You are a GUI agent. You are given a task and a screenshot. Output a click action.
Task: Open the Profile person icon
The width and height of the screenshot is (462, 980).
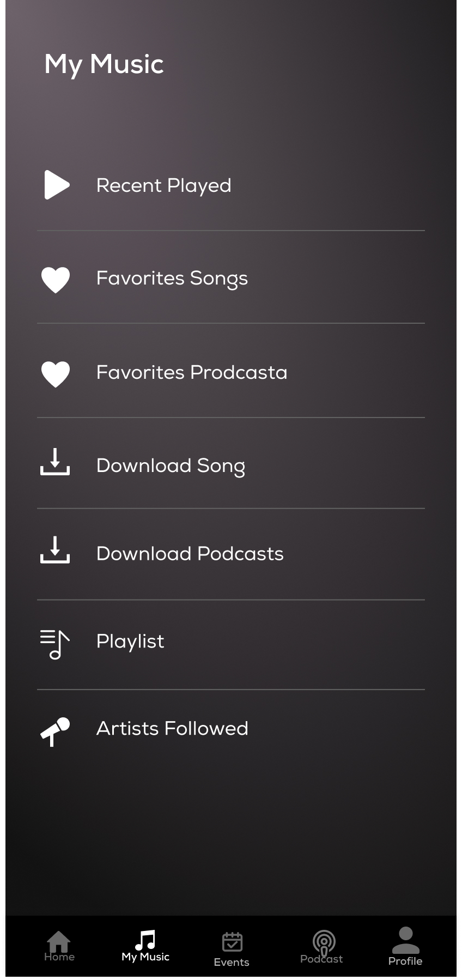point(405,940)
